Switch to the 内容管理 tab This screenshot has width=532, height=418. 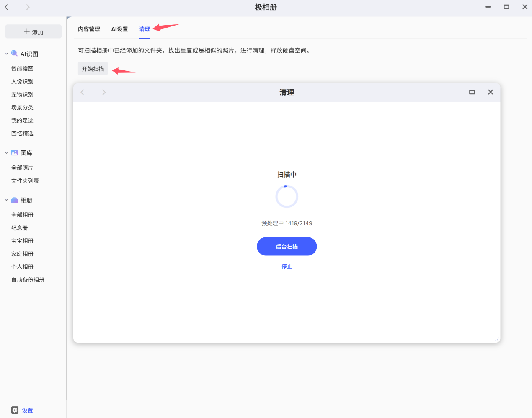[x=89, y=29]
